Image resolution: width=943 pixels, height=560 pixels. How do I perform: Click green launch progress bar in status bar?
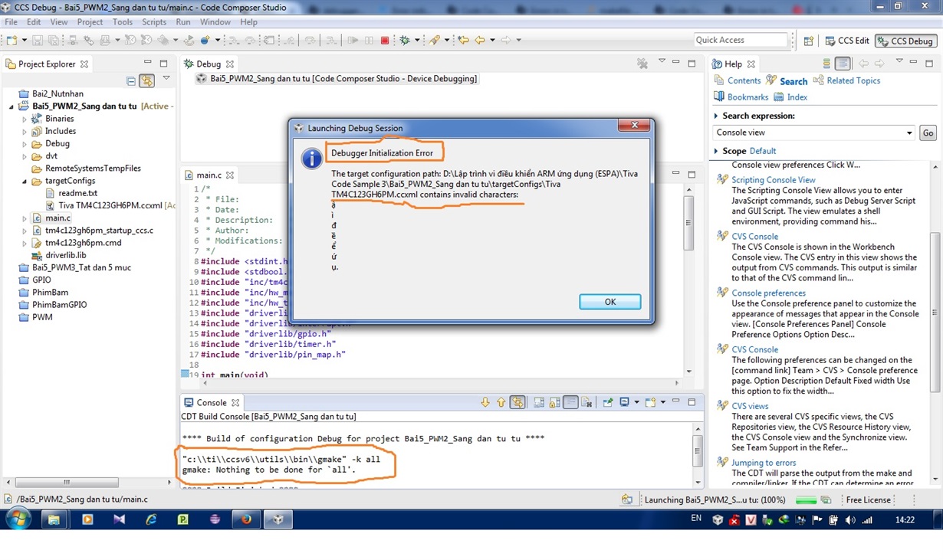806,500
